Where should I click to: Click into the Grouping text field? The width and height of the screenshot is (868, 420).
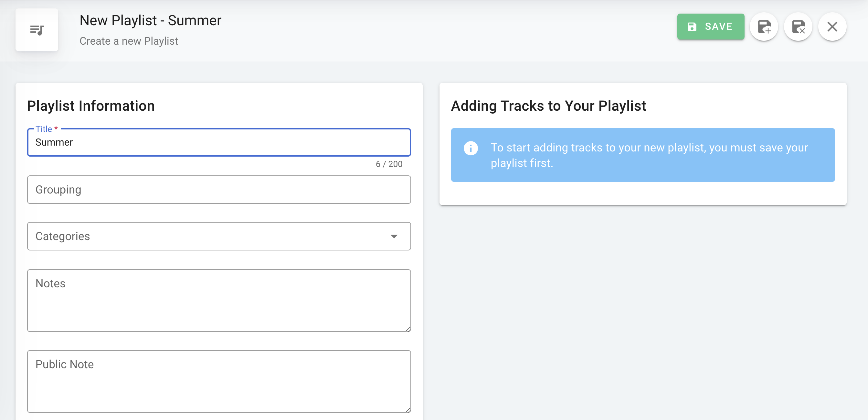coord(219,190)
